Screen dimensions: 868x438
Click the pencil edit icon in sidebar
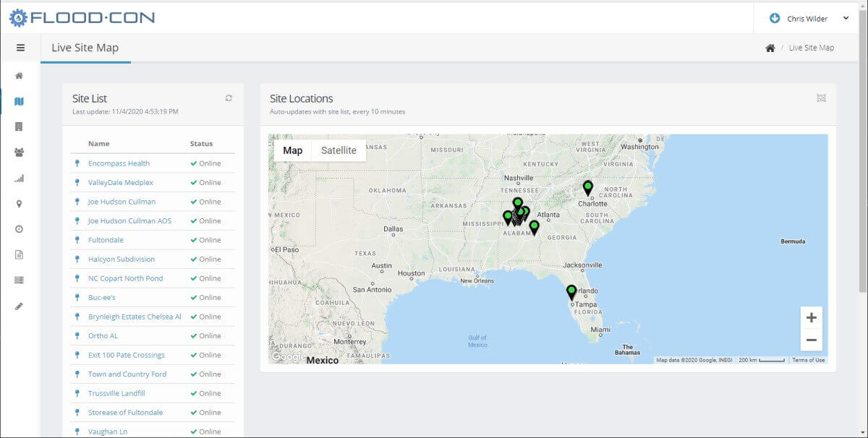[20, 306]
